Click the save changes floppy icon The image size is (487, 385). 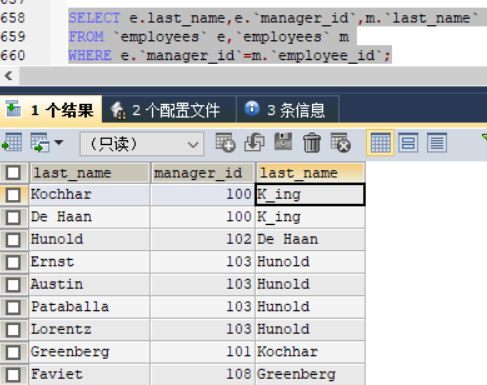pos(283,142)
